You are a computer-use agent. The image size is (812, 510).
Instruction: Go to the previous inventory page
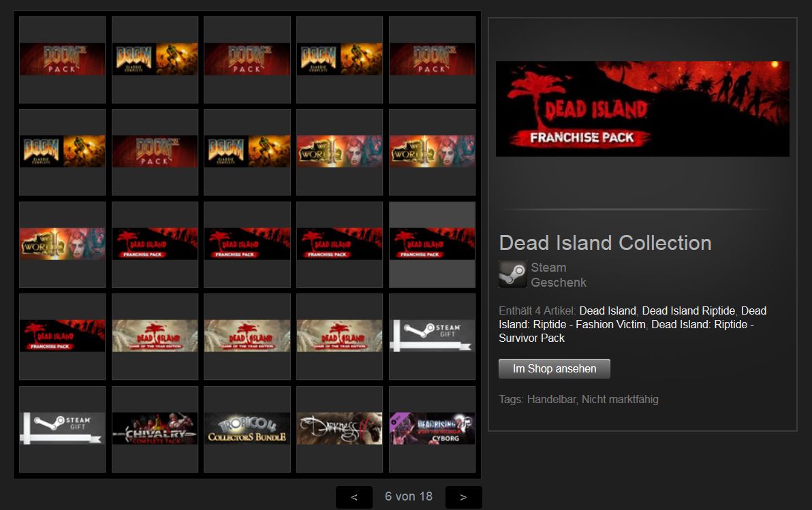pos(354,497)
